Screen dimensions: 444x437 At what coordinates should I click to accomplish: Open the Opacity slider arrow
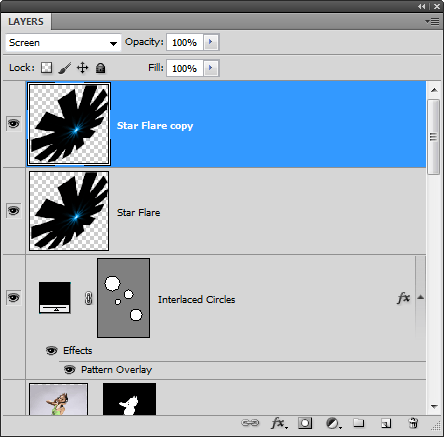point(211,42)
